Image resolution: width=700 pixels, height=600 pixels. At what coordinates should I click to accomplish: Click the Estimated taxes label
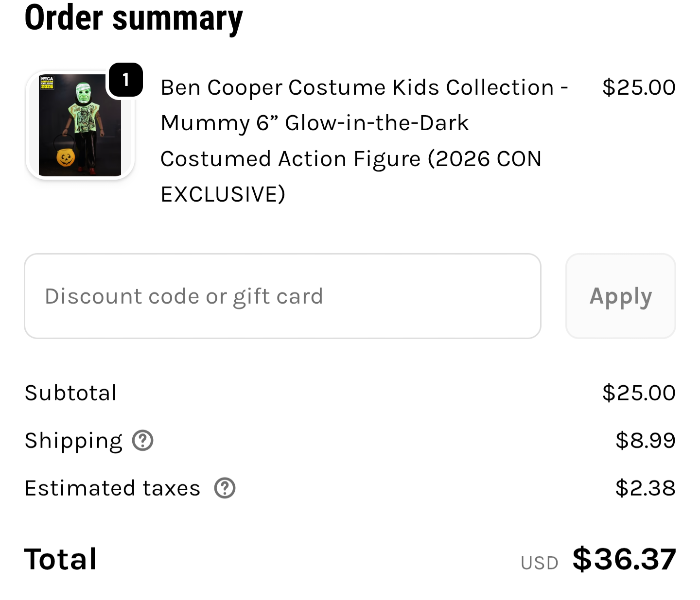(x=112, y=488)
